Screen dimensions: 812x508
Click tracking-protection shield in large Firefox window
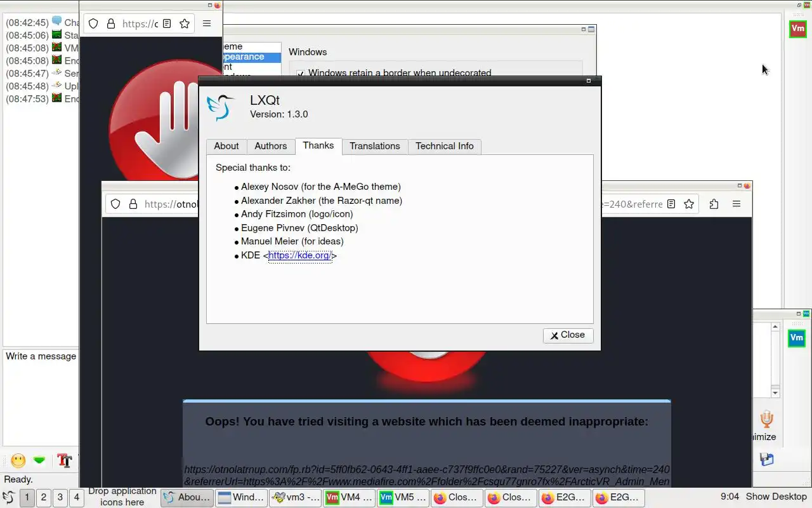(x=115, y=204)
